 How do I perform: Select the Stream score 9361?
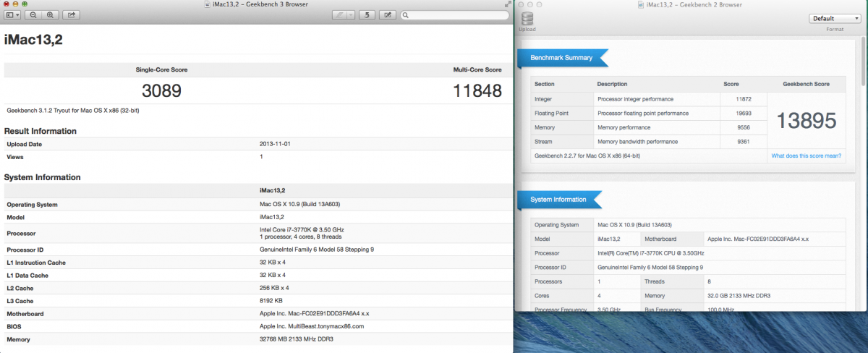click(x=744, y=142)
